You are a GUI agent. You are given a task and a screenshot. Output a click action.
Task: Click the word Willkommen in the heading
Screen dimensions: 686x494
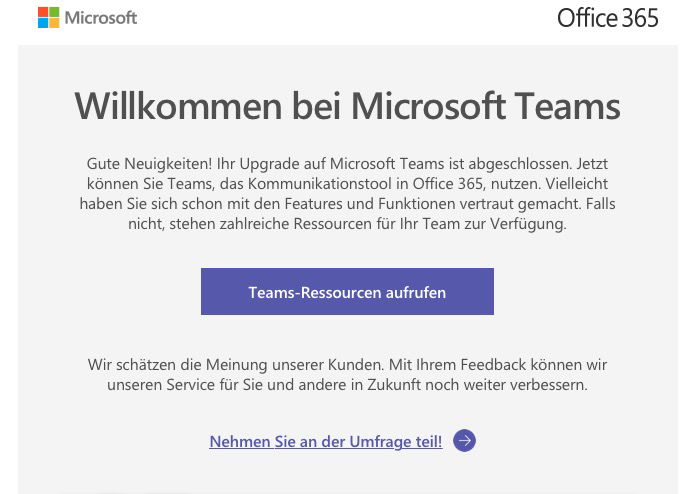(178, 106)
